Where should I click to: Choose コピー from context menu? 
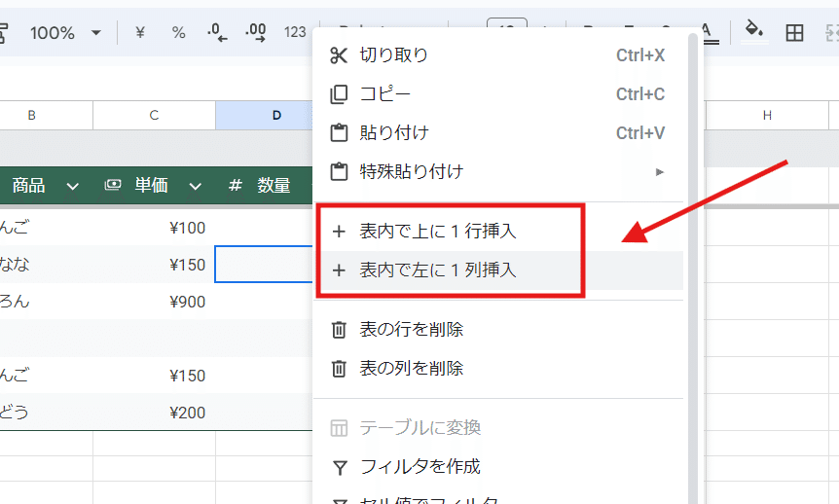pyautogui.click(x=498, y=94)
